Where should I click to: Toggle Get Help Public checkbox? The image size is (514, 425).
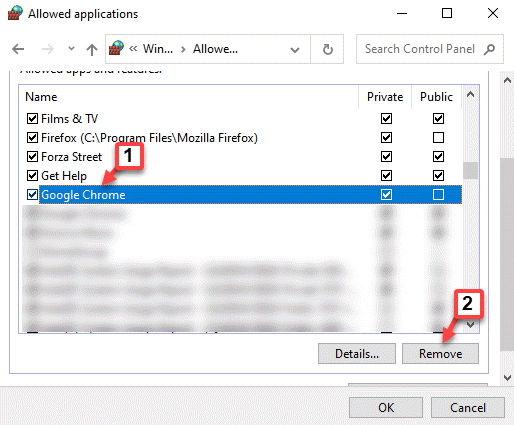438,175
